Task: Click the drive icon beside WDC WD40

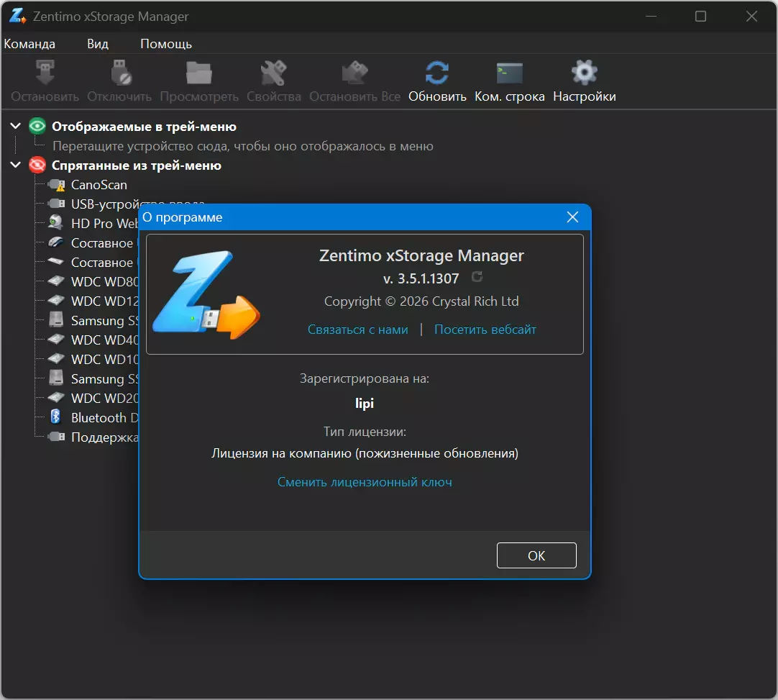Action: point(56,339)
